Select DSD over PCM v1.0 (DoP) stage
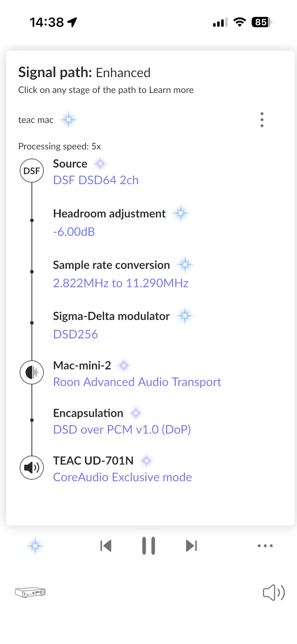Image resolution: width=297 pixels, height=644 pixels. [x=122, y=430]
